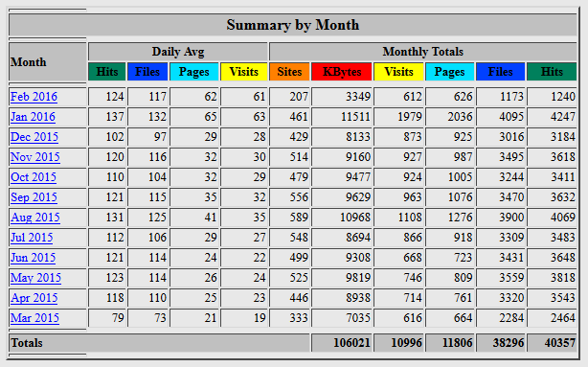Open the Sep 2015 month link
This screenshot has height=367, width=588.
point(34,197)
